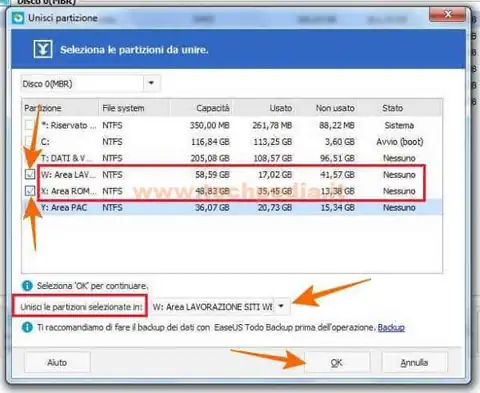Click the T: DATI & V partition name
The width and height of the screenshot is (480, 393).
click(x=67, y=158)
